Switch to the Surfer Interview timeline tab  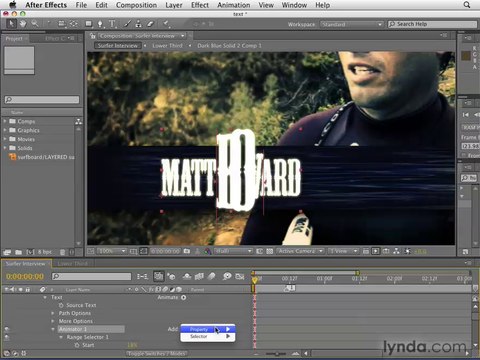point(26,264)
